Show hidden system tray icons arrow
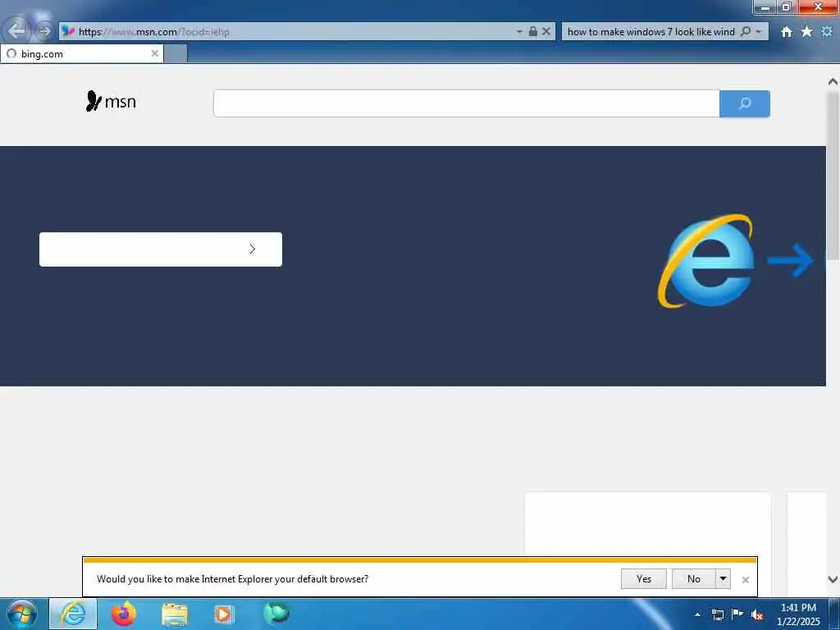This screenshot has height=630, width=840. [x=697, y=614]
